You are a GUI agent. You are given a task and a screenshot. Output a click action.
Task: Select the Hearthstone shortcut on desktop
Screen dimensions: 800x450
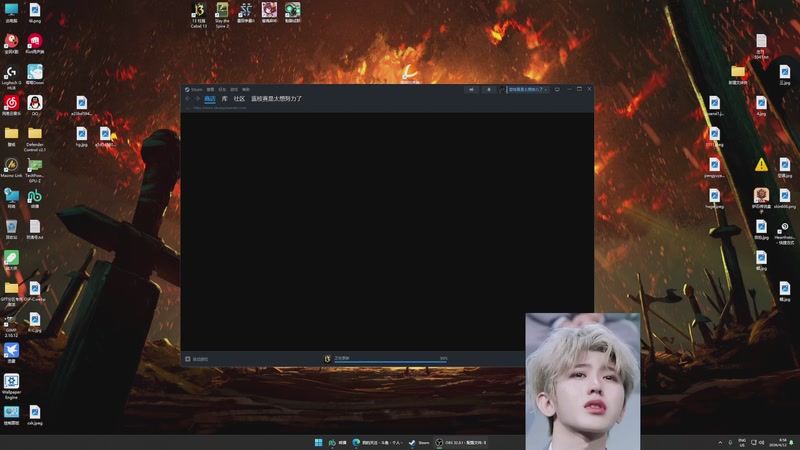785,233
